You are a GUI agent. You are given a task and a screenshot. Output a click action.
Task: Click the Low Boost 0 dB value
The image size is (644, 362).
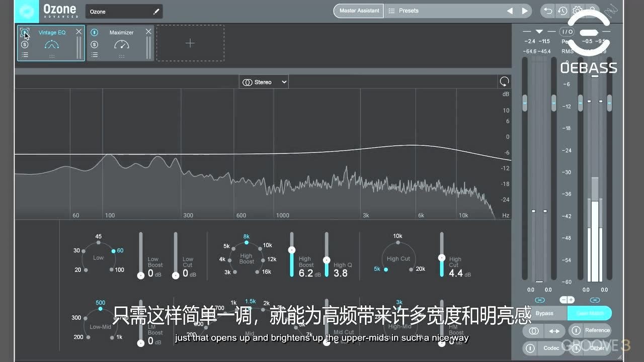coord(150,274)
